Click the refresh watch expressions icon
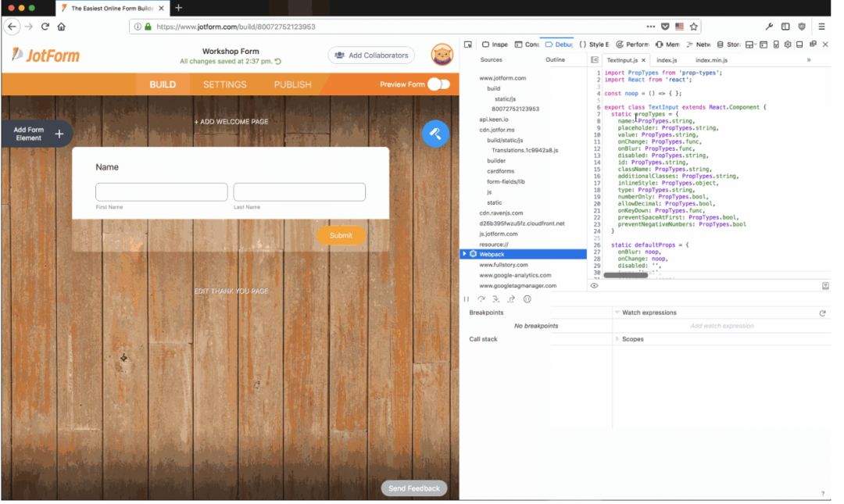Screen dimensions: 844x504 pos(822,313)
